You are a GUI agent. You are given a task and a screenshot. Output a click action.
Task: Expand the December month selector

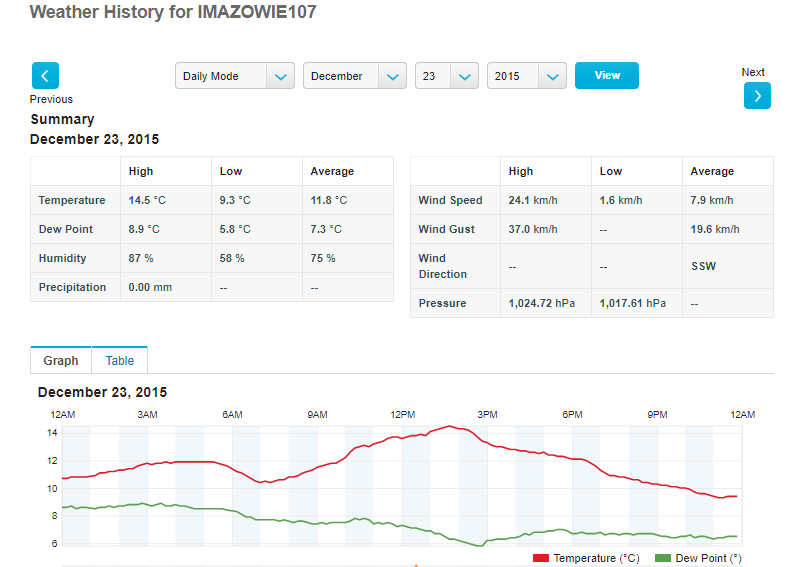pos(355,76)
